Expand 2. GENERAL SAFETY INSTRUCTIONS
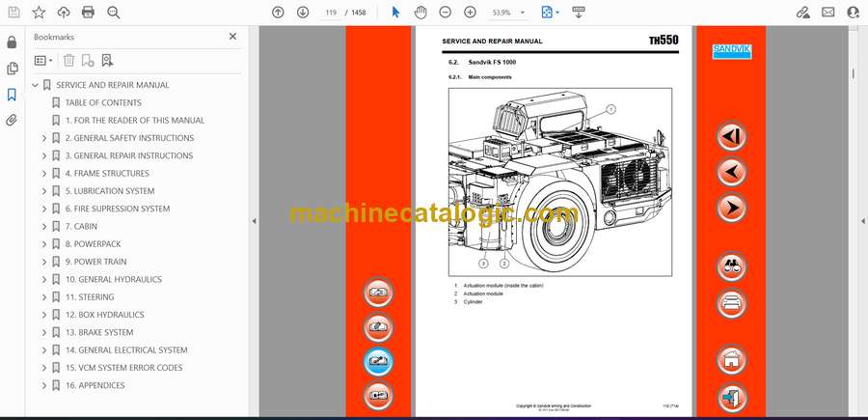868x420 pixels. (44, 138)
